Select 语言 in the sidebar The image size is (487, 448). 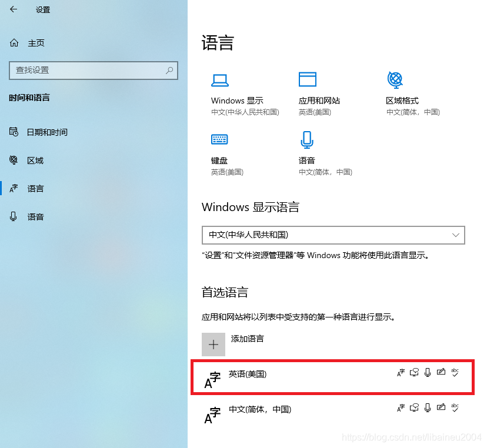point(35,189)
